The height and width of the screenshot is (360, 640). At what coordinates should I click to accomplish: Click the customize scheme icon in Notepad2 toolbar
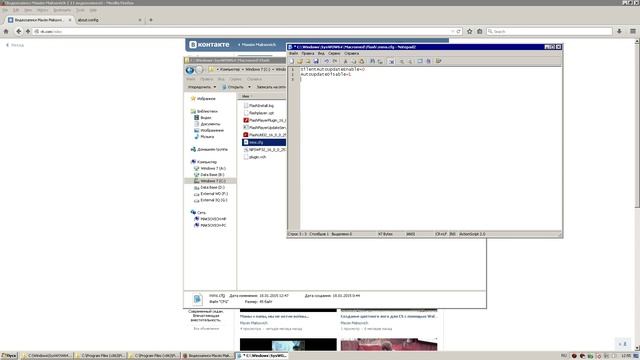[429, 61]
